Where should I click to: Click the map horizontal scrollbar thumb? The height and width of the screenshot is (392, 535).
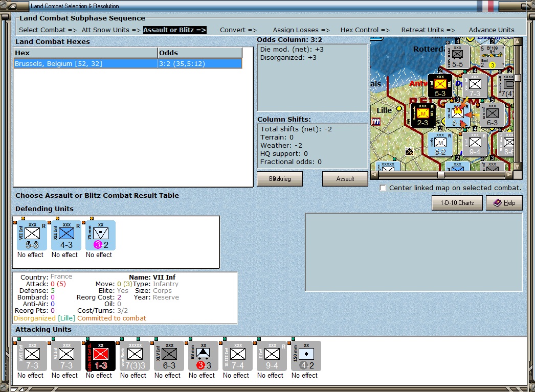pos(441,175)
